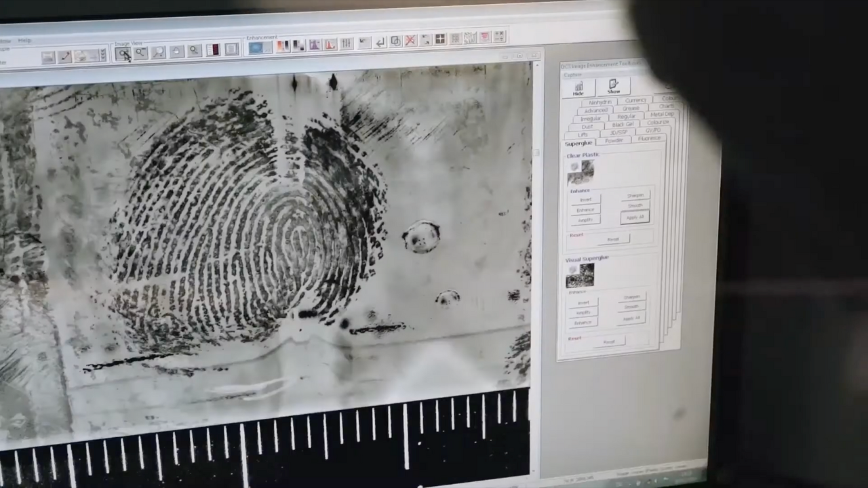Expand the toolbar overflow chevron
Image resolution: width=868 pixels, height=488 pixels.
(x=103, y=54)
